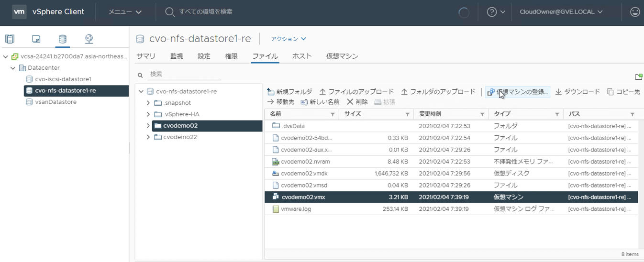Select the cvodemo02-aux.x... file row
The height and width of the screenshot is (262, 644).
(x=451, y=150)
